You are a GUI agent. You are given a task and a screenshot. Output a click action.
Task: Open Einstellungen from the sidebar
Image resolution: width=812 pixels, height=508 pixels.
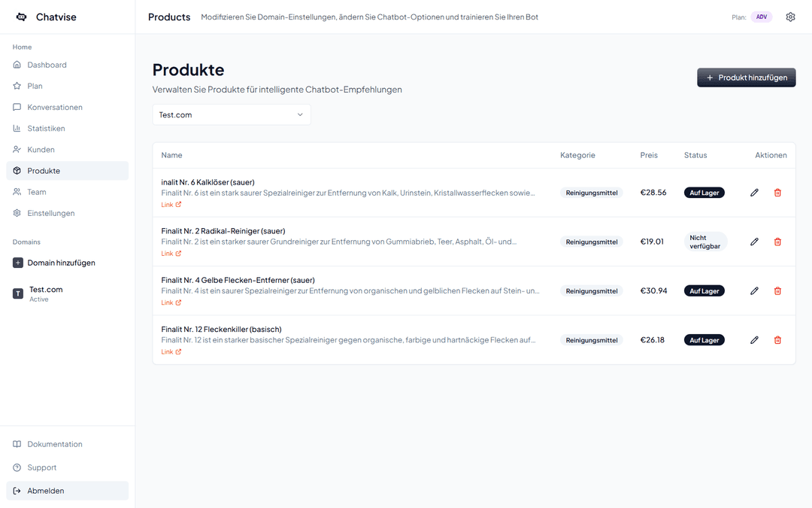(48, 213)
